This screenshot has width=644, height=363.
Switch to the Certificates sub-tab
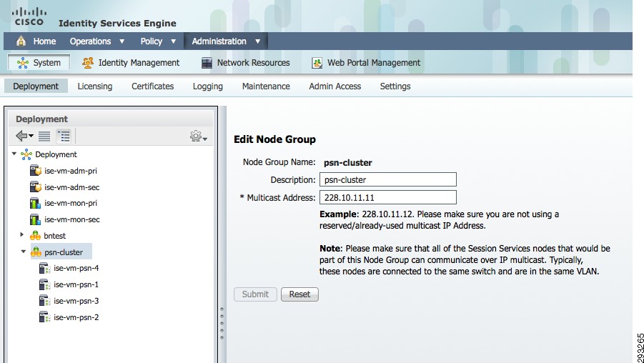click(152, 86)
